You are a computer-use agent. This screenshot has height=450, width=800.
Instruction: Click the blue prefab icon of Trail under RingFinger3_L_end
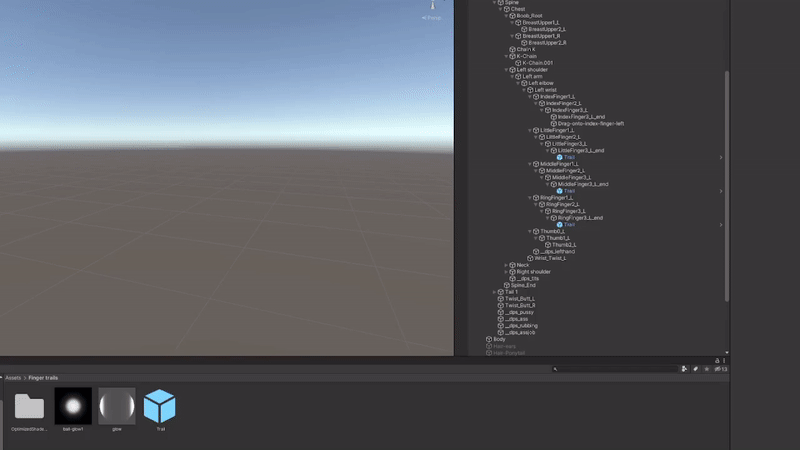pyautogui.click(x=560, y=224)
